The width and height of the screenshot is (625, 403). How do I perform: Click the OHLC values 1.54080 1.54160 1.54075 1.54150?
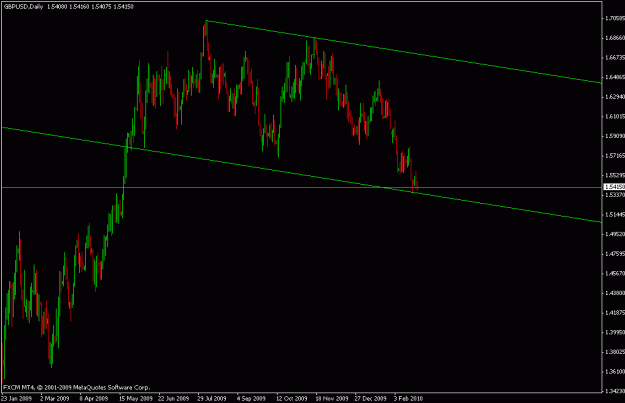coord(90,6)
